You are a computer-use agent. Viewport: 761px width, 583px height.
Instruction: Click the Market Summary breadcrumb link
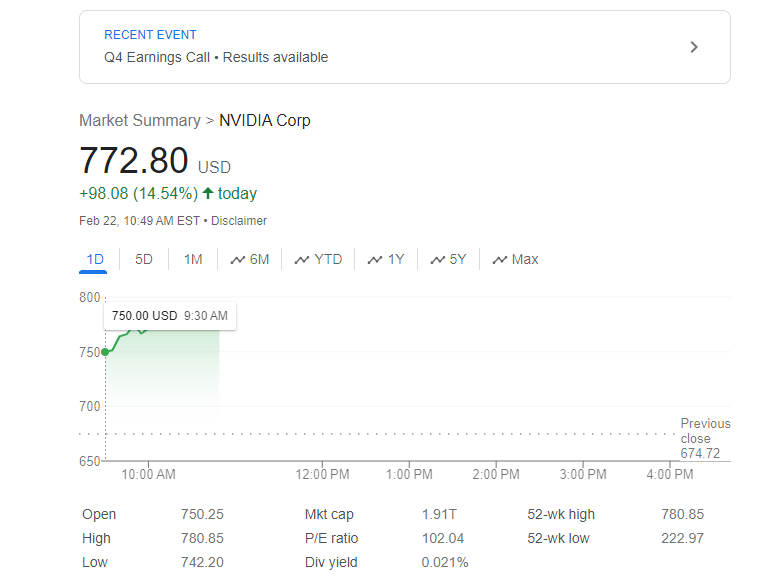click(x=139, y=120)
